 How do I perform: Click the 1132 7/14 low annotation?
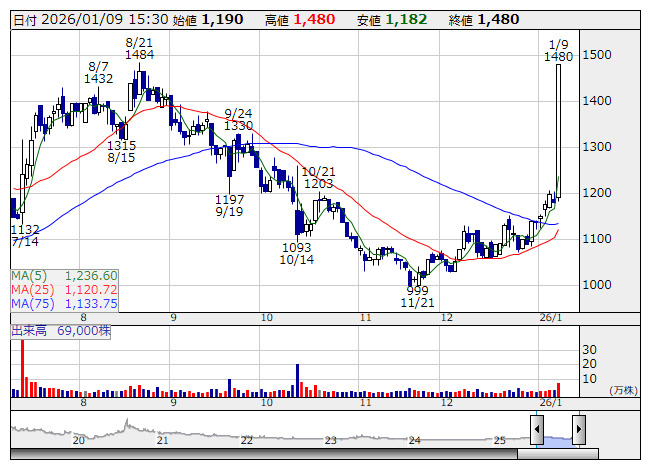pyautogui.click(x=25, y=236)
